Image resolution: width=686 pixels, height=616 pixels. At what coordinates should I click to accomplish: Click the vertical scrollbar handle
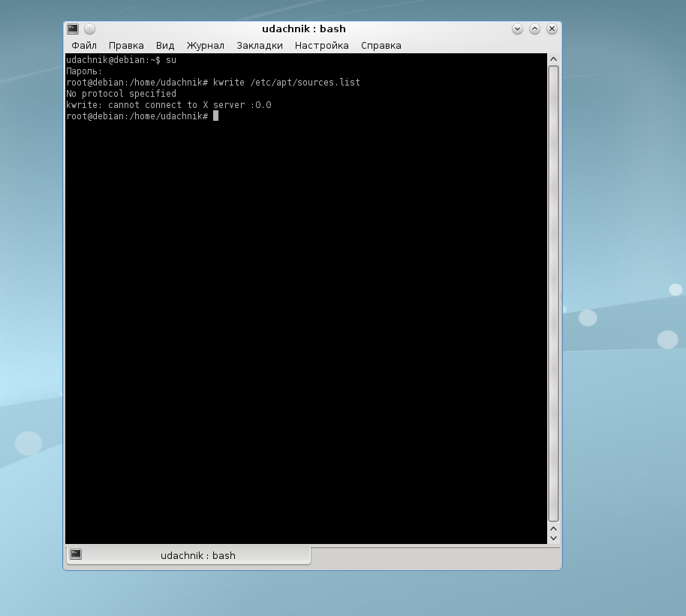(554, 293)
